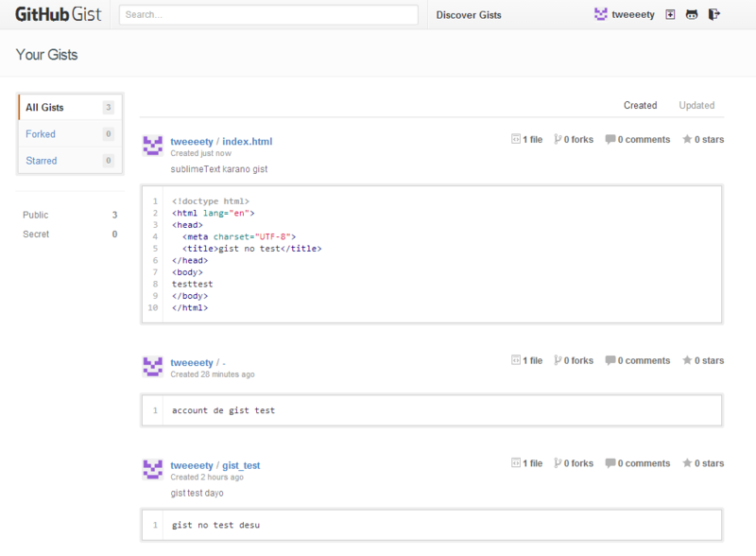Click comments icon of 28 minutes ago gist
The height and width of the screenshot is (556, 756).
point(610,360)
